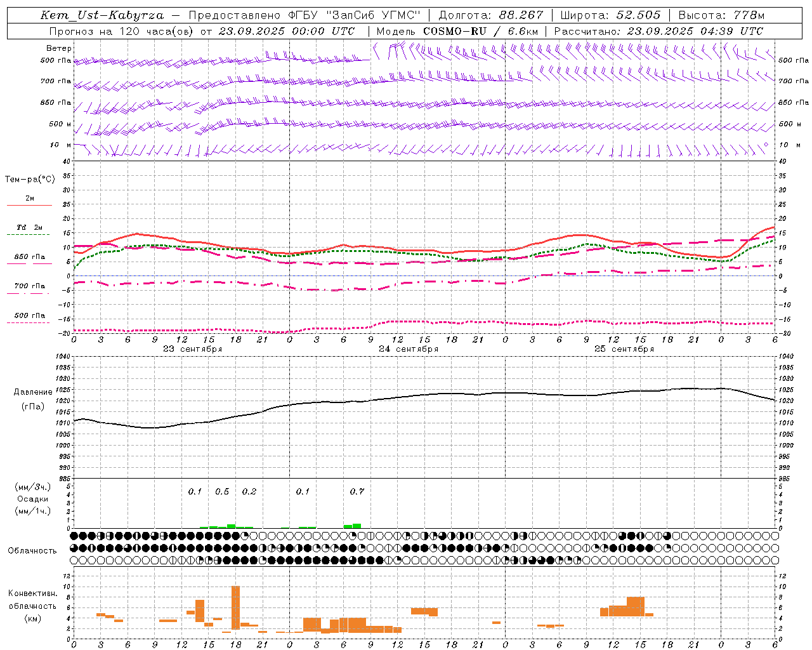Viewport: 812px width, 650px height.
Task: Click the "Давление" pressure panel label
Action: (x=33, y=392)
